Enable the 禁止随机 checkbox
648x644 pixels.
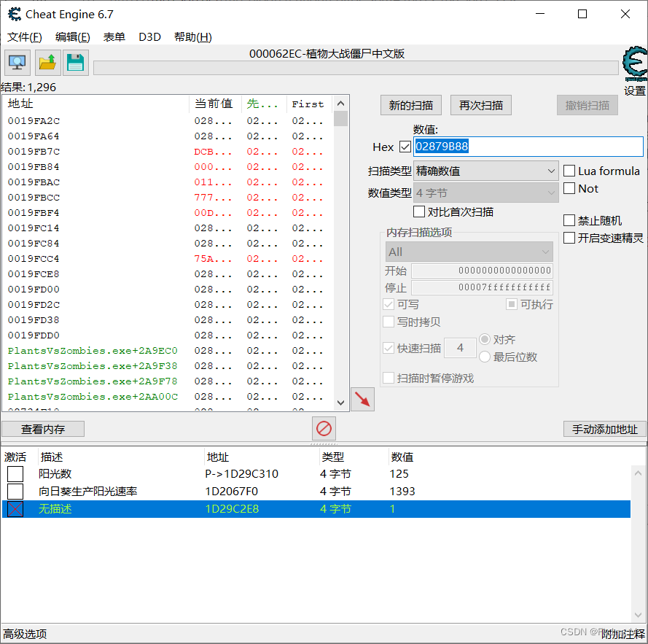coord(569,220)
